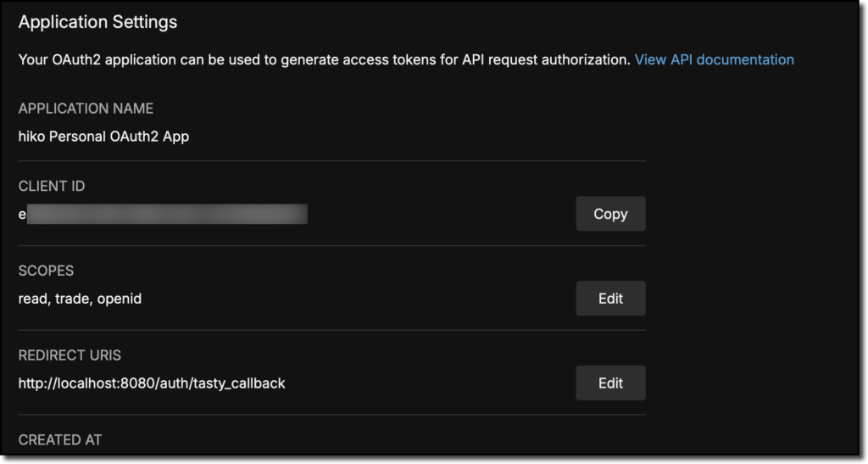The width and height of the screenshot is (868, 464).
Task: Edit the Scopes setting
Action: (x=610, y=299)
